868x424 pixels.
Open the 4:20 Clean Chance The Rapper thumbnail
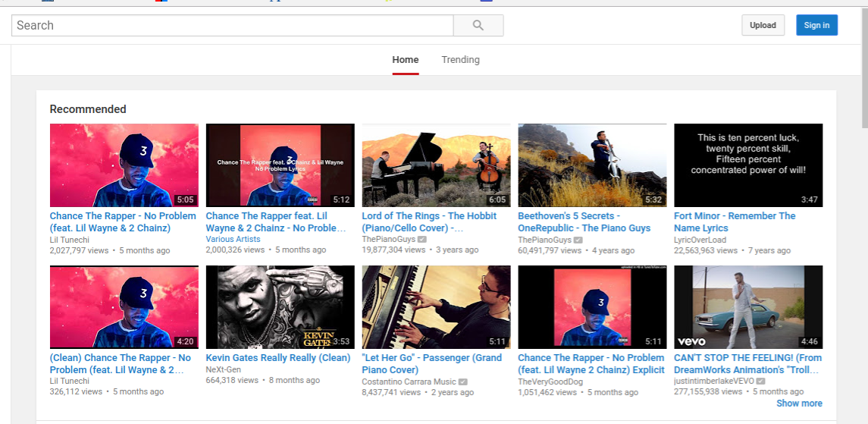coord(124,307)
